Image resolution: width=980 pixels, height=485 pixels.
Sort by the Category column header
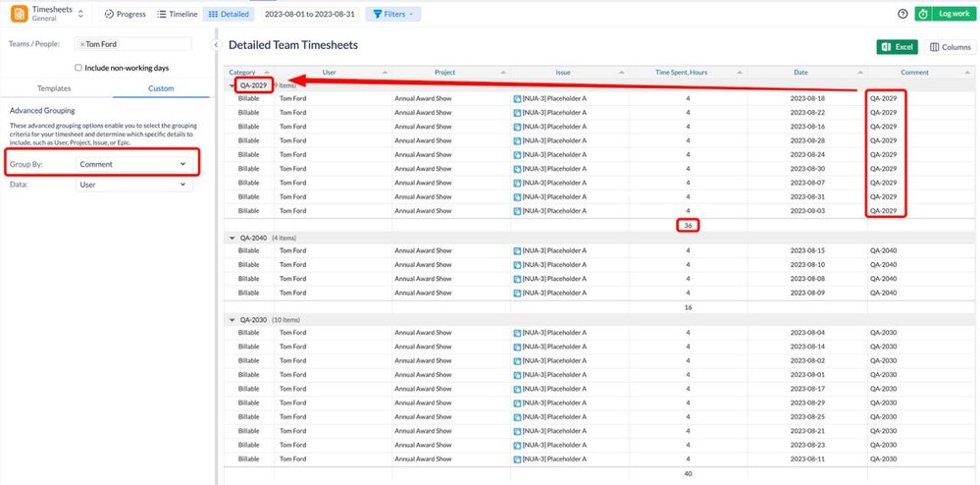[x=249, y=73]
